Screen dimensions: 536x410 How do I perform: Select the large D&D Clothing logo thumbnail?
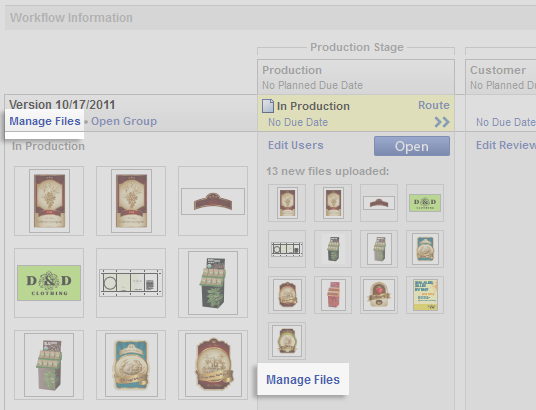pyautogui.click(x=49, y=283)
